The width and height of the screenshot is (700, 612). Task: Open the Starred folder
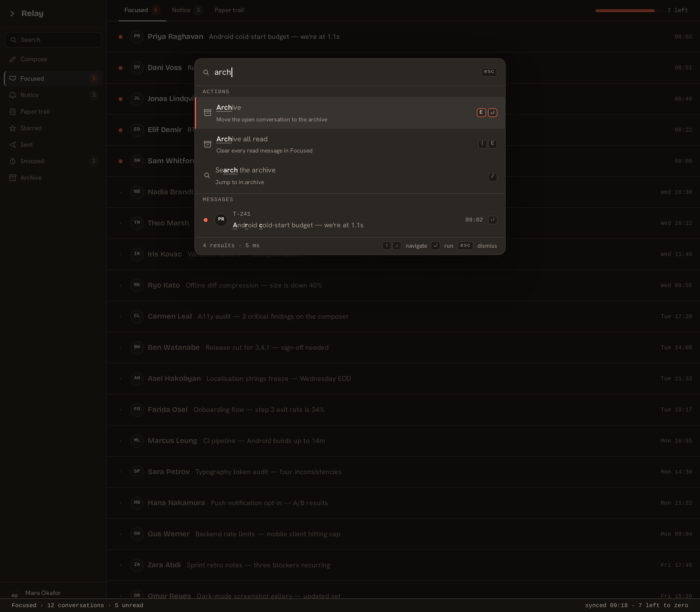tap(53, 128)
